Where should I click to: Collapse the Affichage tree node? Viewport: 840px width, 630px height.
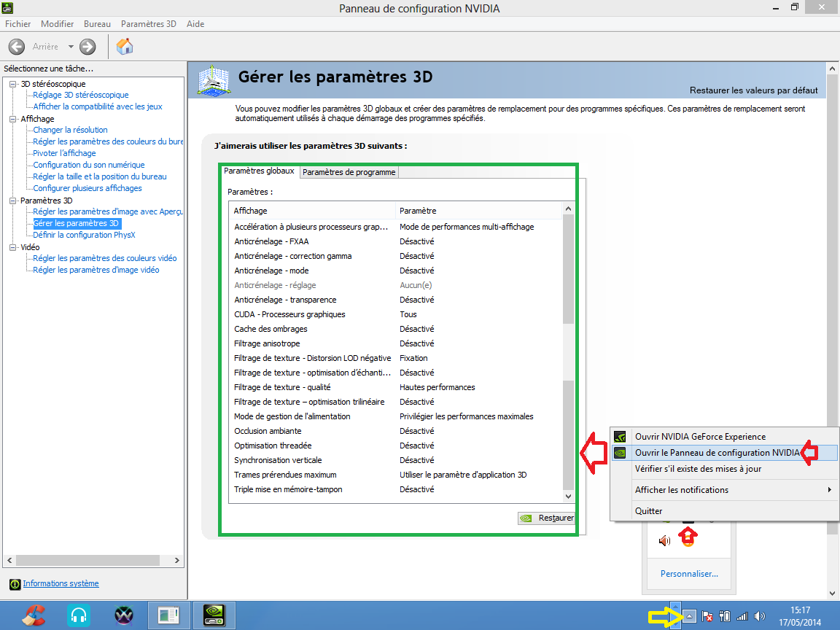pyautogui.click(x=13, y=119)
